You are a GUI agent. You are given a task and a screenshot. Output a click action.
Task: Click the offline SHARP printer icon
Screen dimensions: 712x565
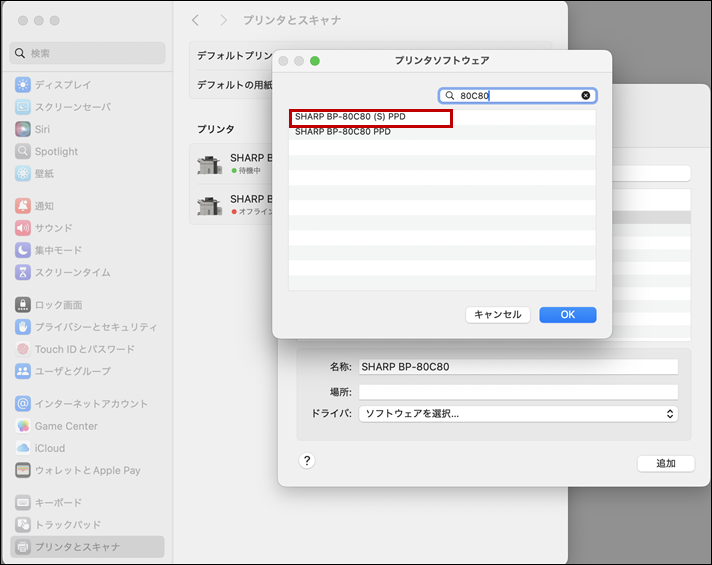209,206
